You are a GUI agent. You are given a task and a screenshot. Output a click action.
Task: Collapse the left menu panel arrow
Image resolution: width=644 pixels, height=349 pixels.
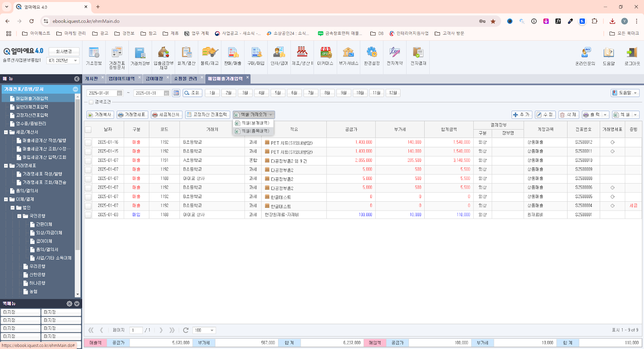coord(77,79)
